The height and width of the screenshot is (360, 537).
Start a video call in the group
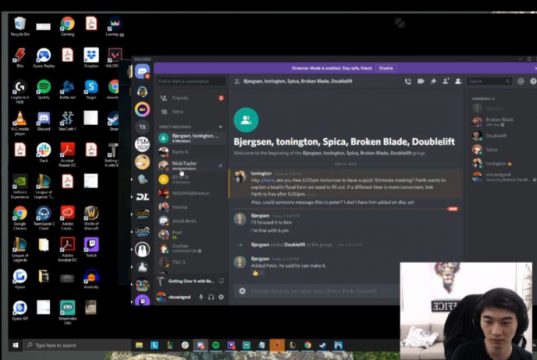point(421,82)
